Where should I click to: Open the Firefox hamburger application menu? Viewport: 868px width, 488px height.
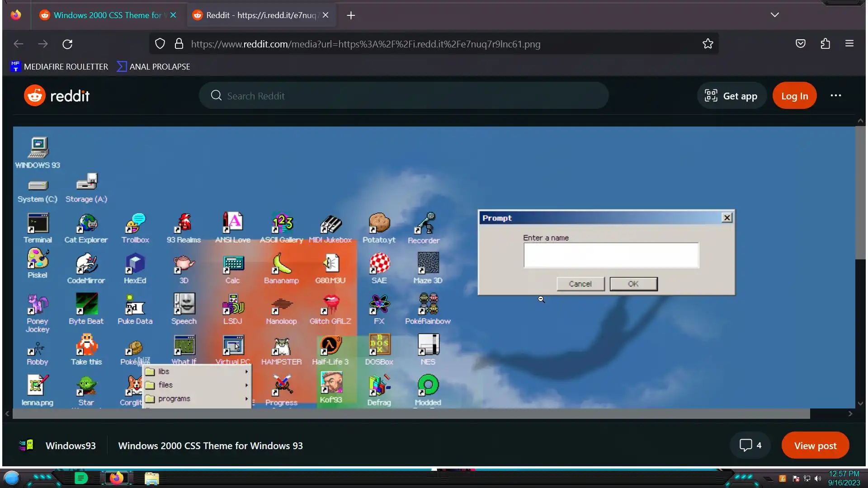click(849, 44)
